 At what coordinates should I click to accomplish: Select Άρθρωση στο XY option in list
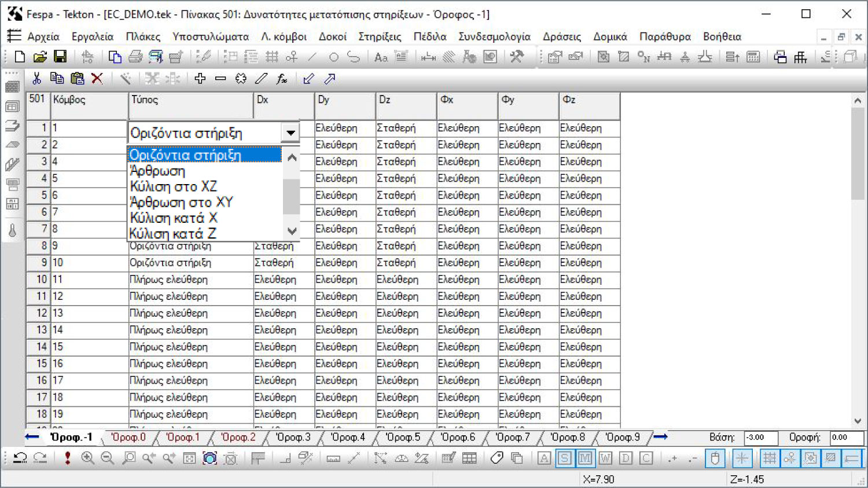point(181,202)
